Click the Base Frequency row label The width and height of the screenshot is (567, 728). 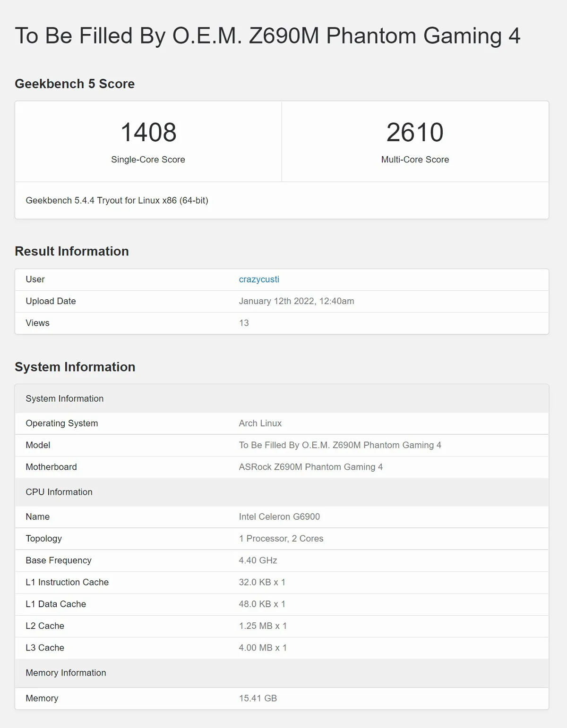pyautogui.click(x=59, y=560)
